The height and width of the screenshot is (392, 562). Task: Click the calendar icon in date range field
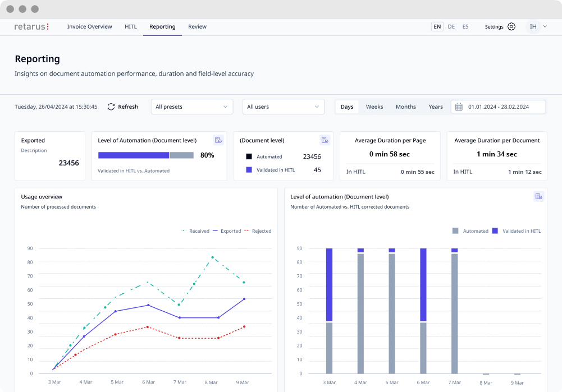(459, 107)
